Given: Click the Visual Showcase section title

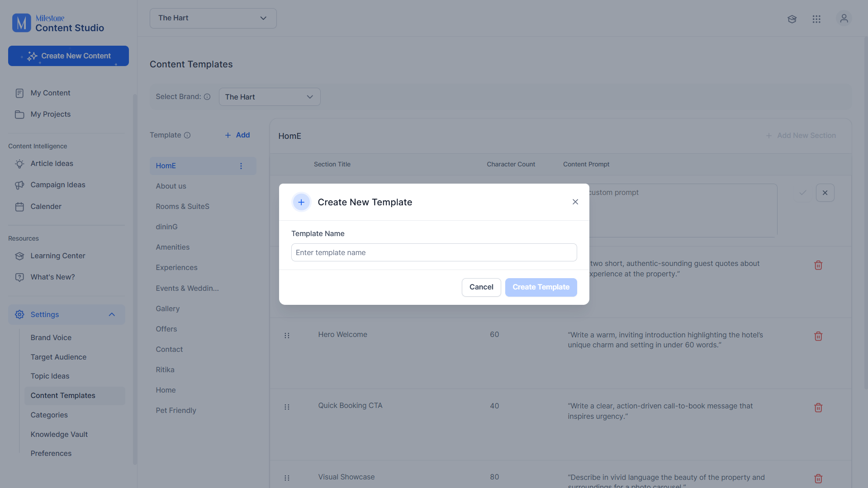Looking at the screenshot, I should (346, 477).
